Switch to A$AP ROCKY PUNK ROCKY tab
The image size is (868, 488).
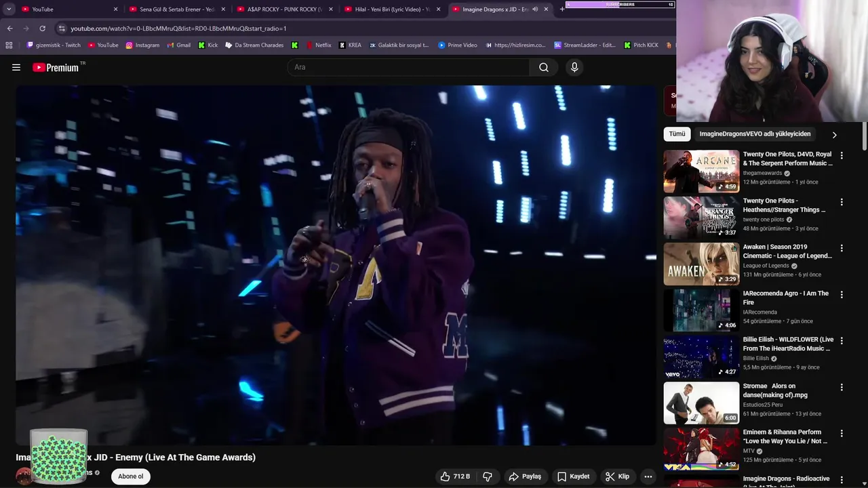[285, 9]
